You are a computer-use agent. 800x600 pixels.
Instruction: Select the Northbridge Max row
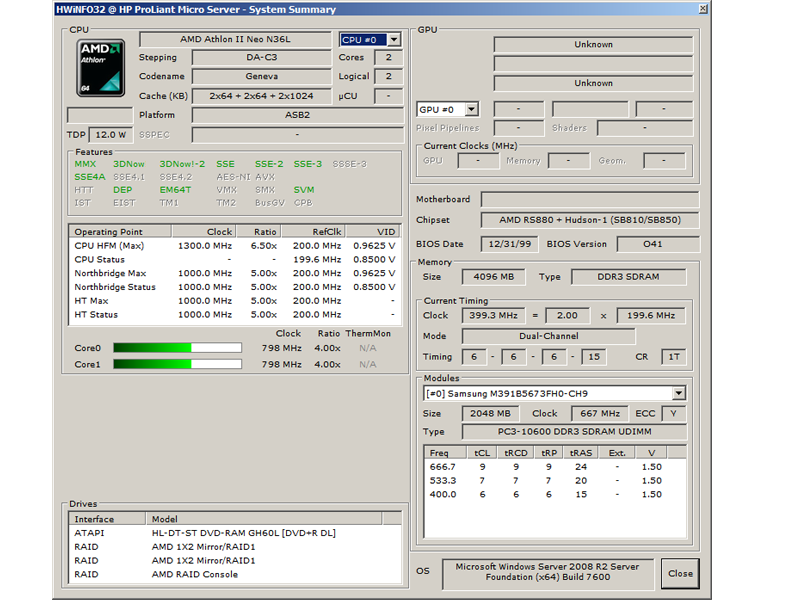pyautogui.click(x=235, y=273)
